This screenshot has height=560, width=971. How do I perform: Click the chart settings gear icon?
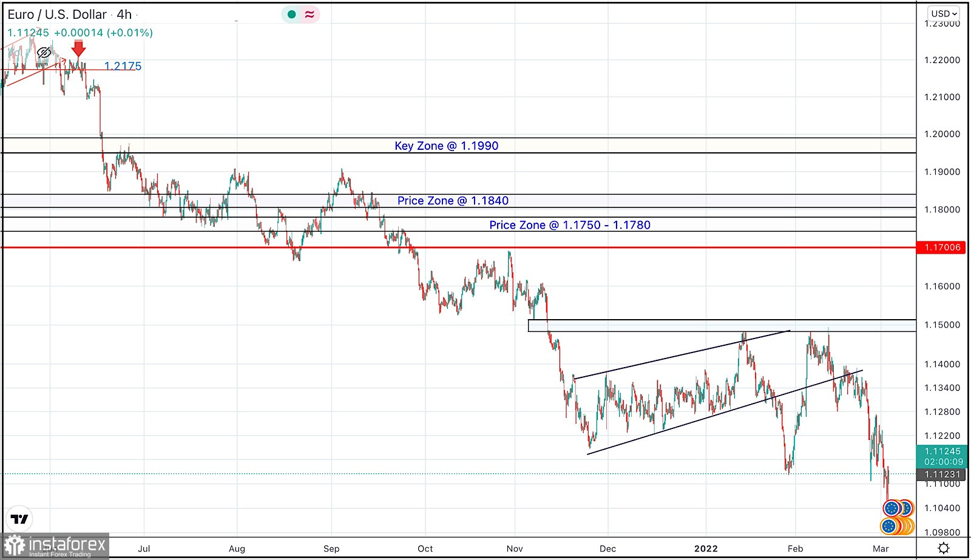[x=944, y=548]
